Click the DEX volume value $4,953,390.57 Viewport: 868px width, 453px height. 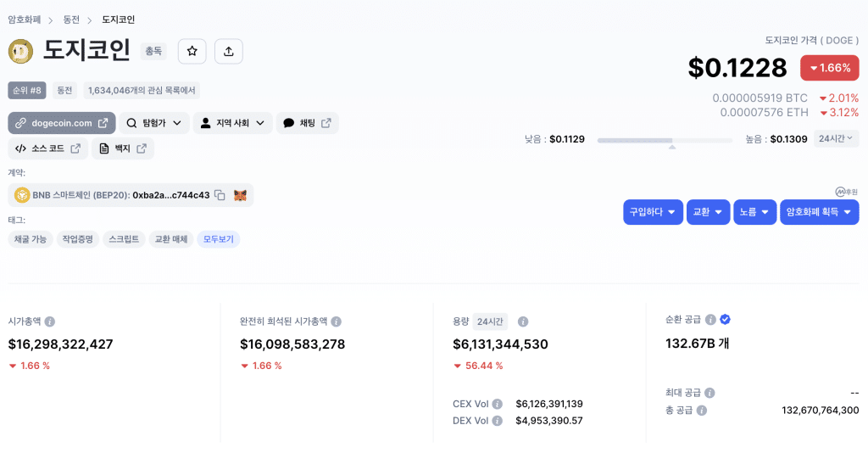549,421
